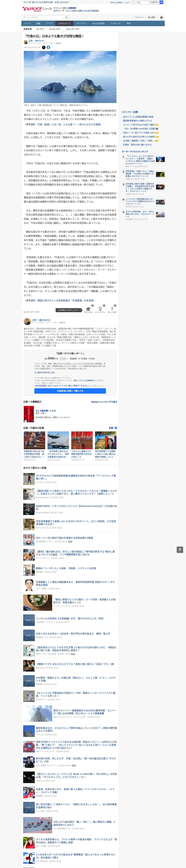Share the article on Facebook

(48, 47)
